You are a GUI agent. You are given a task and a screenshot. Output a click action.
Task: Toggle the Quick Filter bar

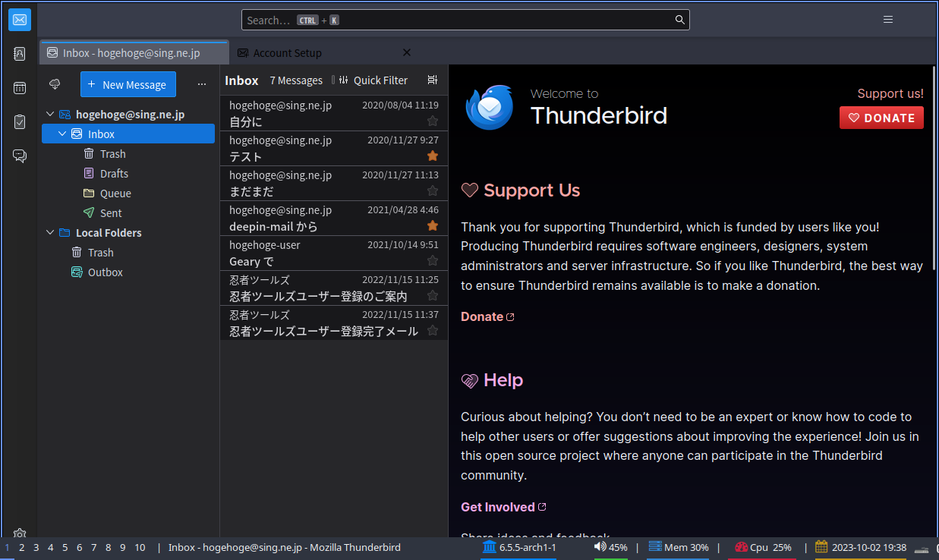[373, 80]
